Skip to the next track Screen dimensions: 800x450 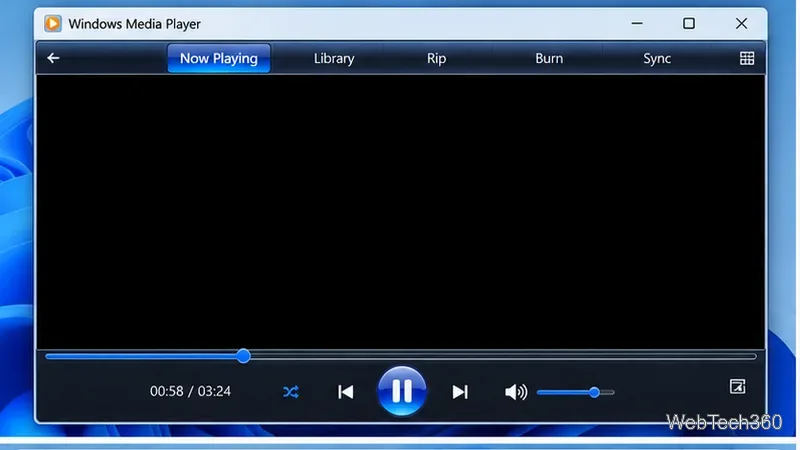460,392
